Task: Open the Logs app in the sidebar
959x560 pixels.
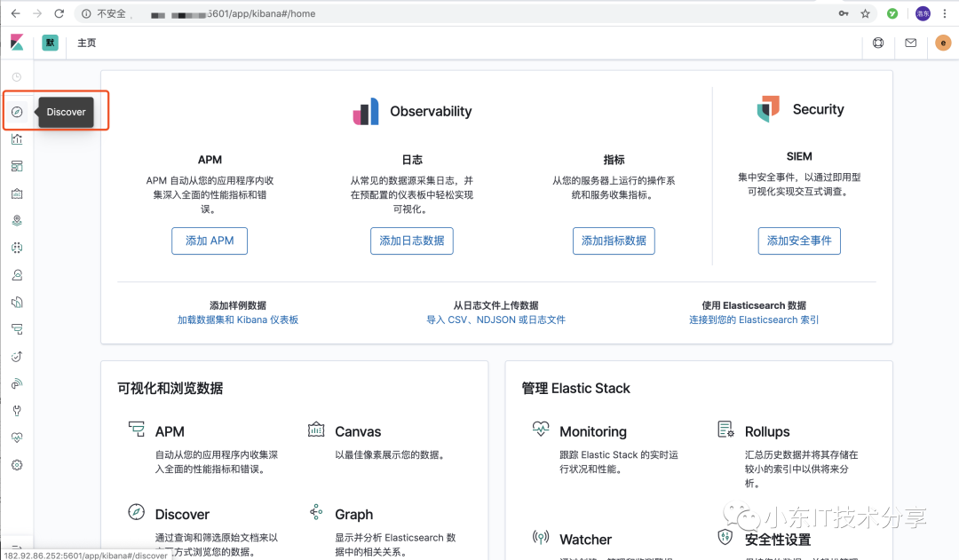Action: [17, 302]
